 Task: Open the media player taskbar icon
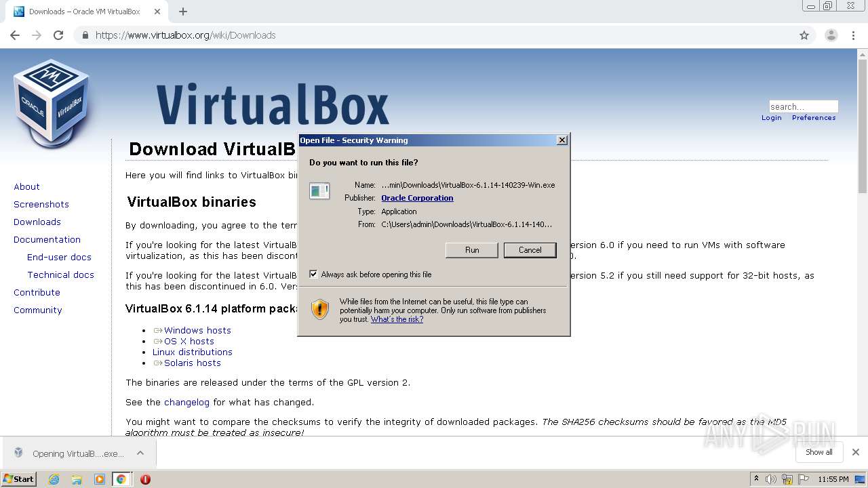coord(99,479)
